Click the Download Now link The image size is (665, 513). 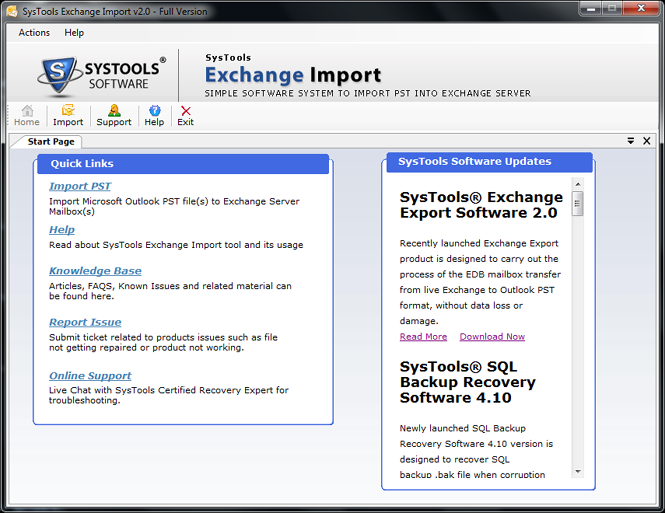tap(492, 337)
